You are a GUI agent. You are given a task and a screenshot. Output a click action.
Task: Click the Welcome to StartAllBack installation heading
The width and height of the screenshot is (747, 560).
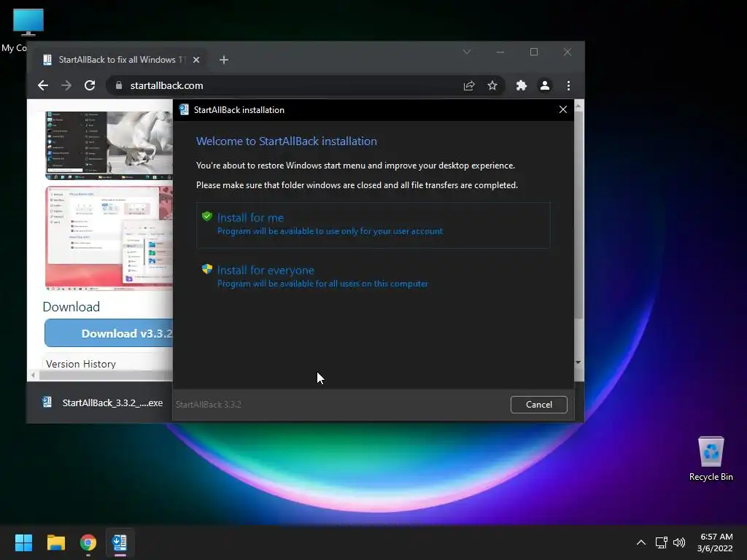pyautogui.click(x=286, y=141)
